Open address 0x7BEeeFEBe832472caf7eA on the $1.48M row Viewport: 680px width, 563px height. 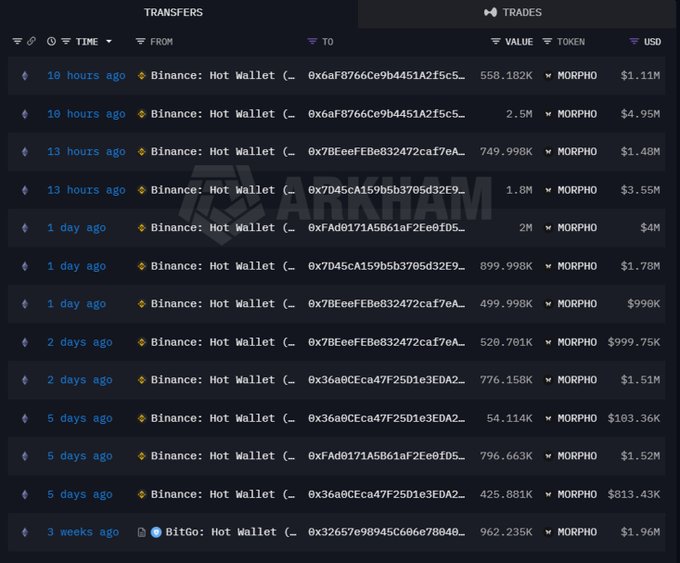[386, 152]
